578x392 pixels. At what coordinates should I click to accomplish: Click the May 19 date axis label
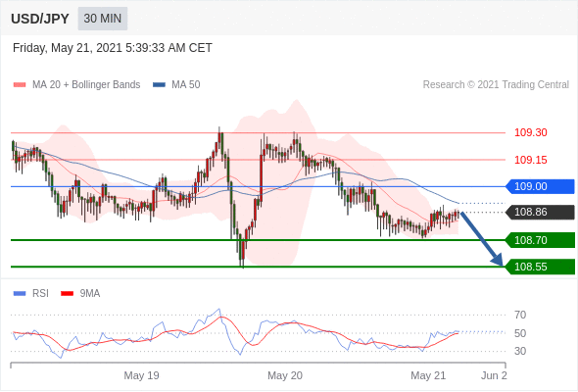pos(141,375)
